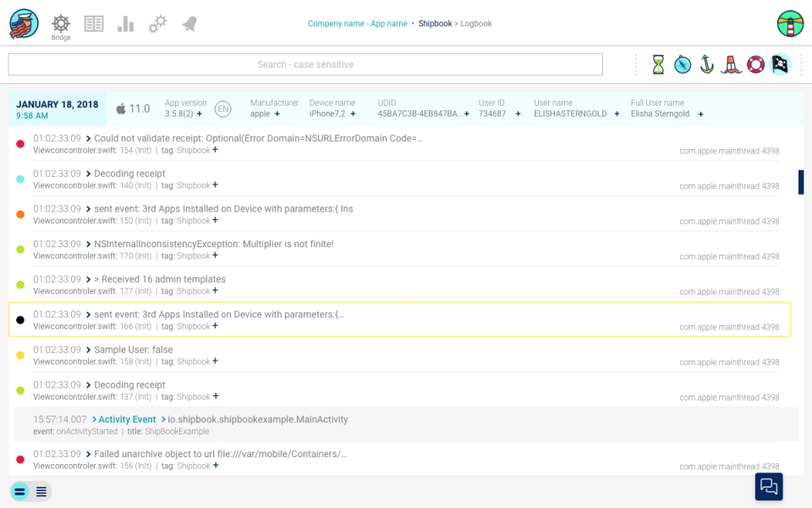Click the buoy cone filter icon

coord(731,64)
